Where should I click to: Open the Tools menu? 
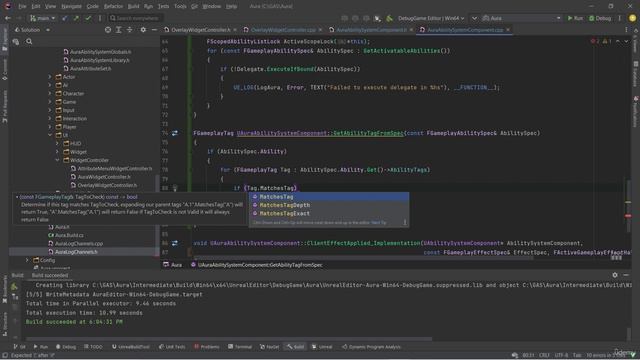180,7
